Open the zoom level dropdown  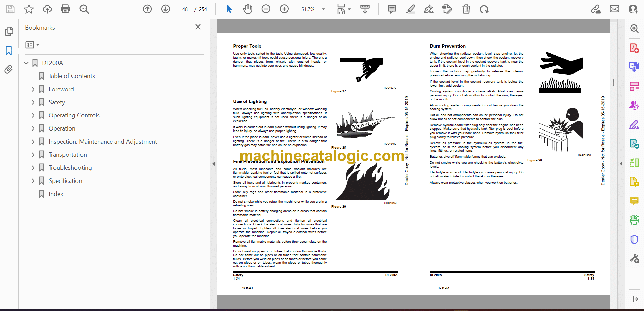[323, 9]
